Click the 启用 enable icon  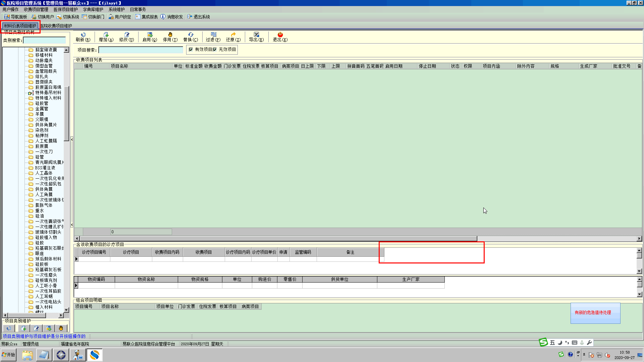coord(150,35)
